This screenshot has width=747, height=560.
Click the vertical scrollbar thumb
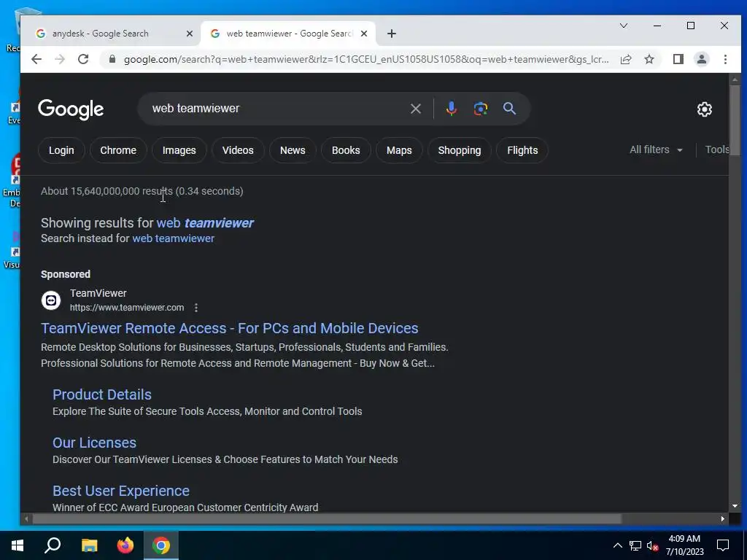point(735,120)
